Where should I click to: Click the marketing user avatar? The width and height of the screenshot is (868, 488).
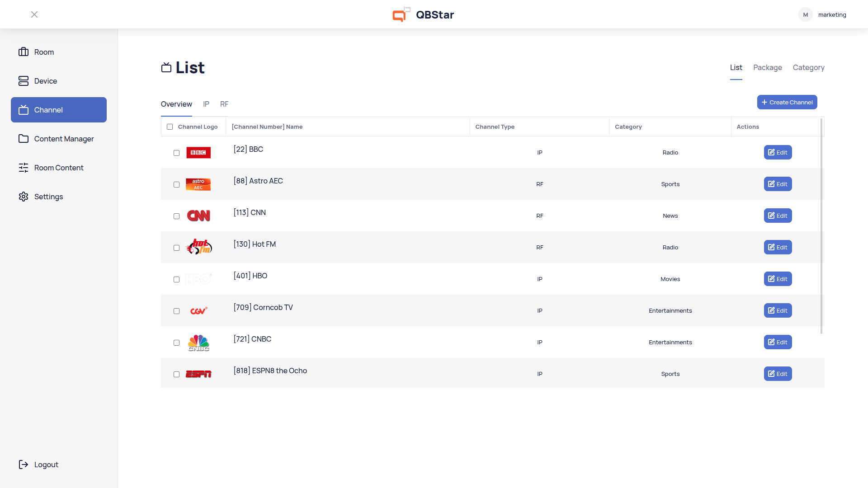point(805,14)
